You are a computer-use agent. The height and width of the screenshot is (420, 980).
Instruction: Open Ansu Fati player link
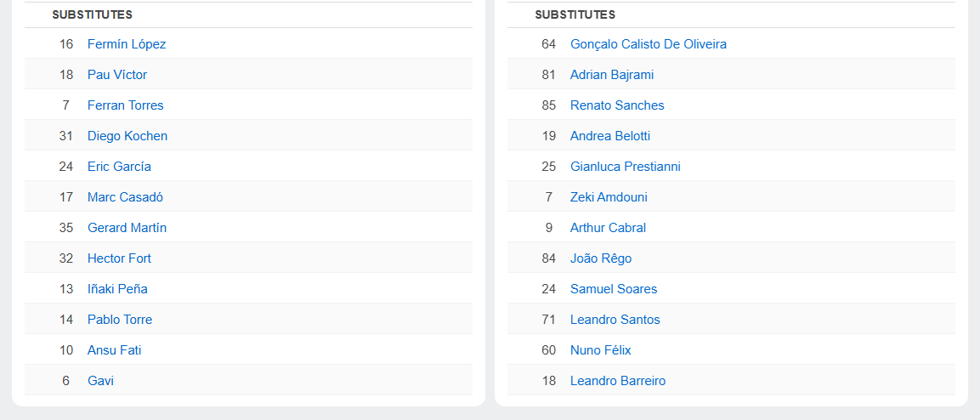115,350
